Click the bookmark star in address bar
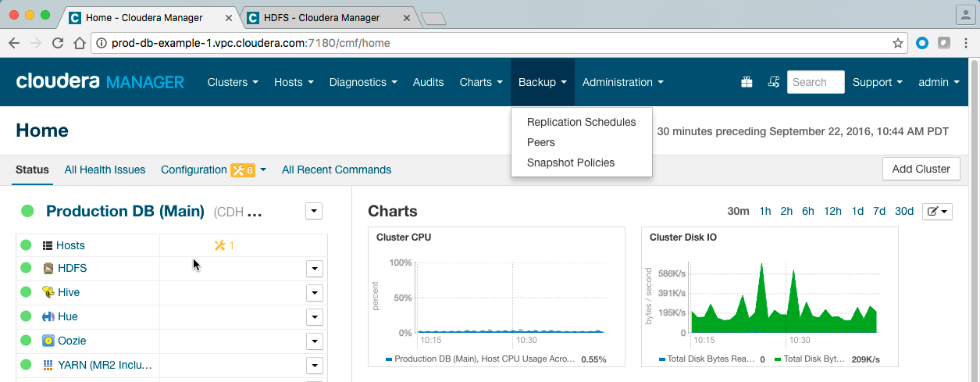980x382 pixels. click(898, 43)
